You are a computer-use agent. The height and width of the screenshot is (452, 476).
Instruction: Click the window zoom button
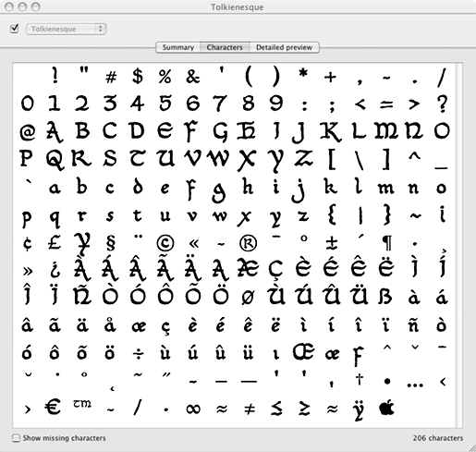36,6
